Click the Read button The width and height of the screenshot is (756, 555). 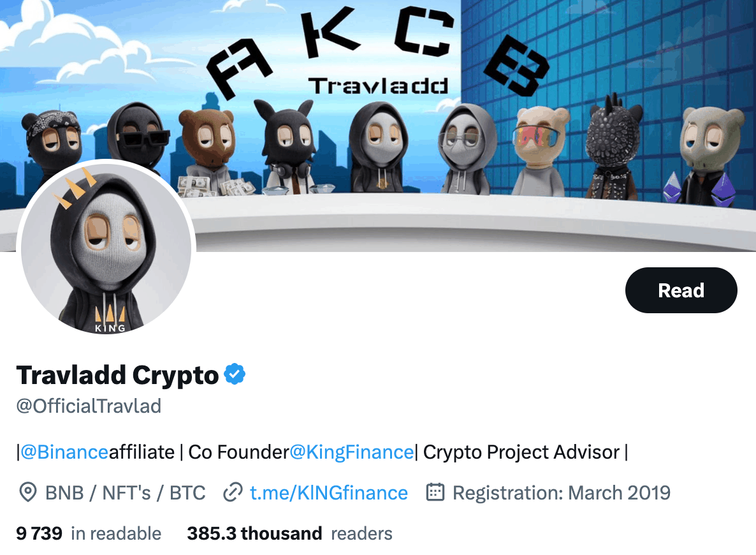point(681,290)
